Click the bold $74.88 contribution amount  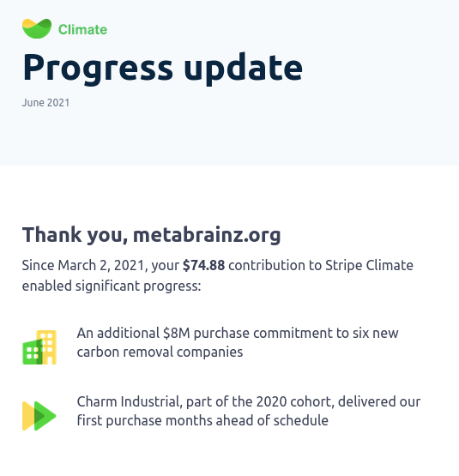click(x=203, y=265)
